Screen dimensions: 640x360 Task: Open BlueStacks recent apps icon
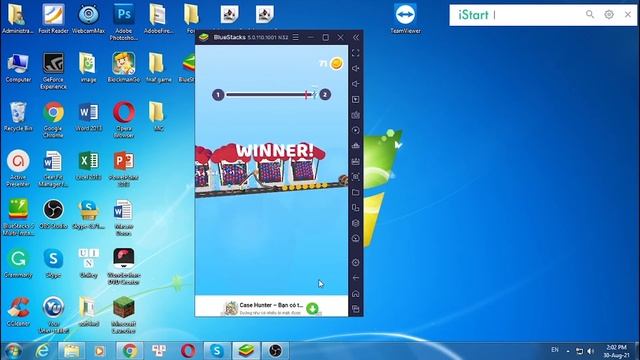click(x=356, y=309)
